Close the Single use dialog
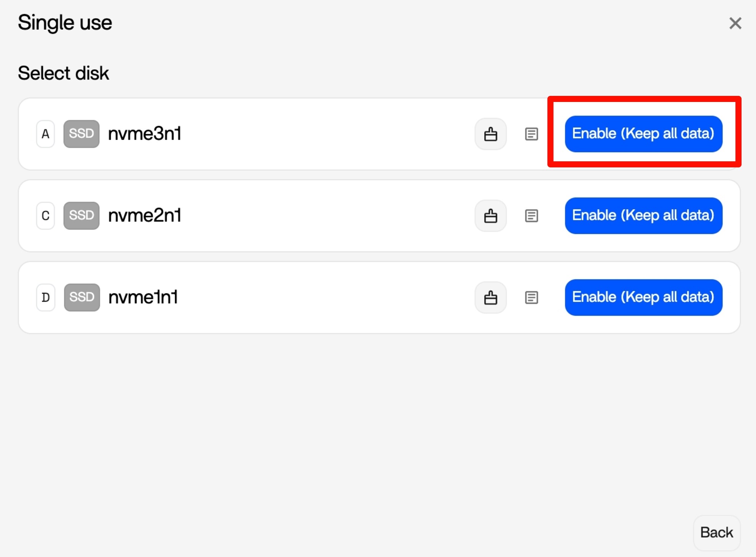Image resolution: width=756 pixels, height=557 pixels. pos(735,23)
